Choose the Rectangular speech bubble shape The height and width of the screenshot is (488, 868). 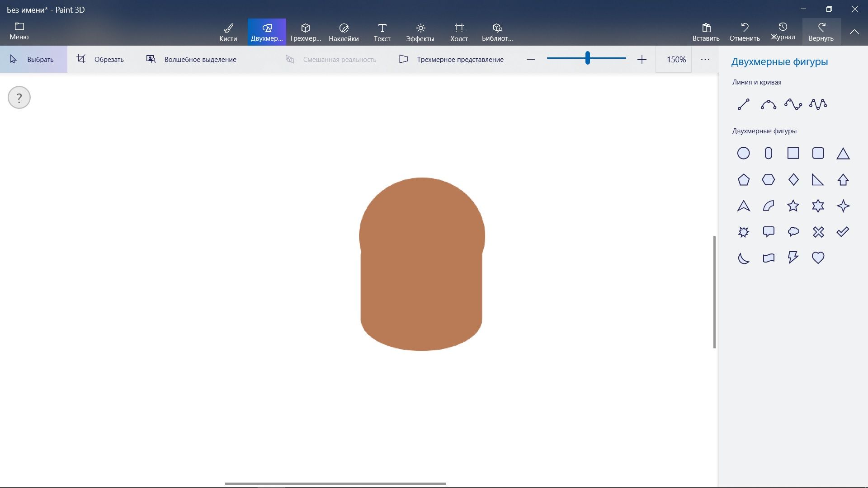point(768,232)
